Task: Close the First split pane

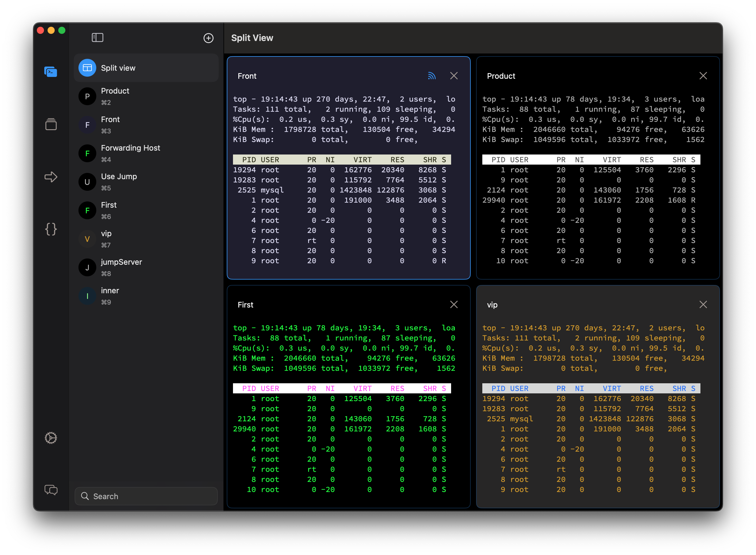Action: [x=453, y=305]
